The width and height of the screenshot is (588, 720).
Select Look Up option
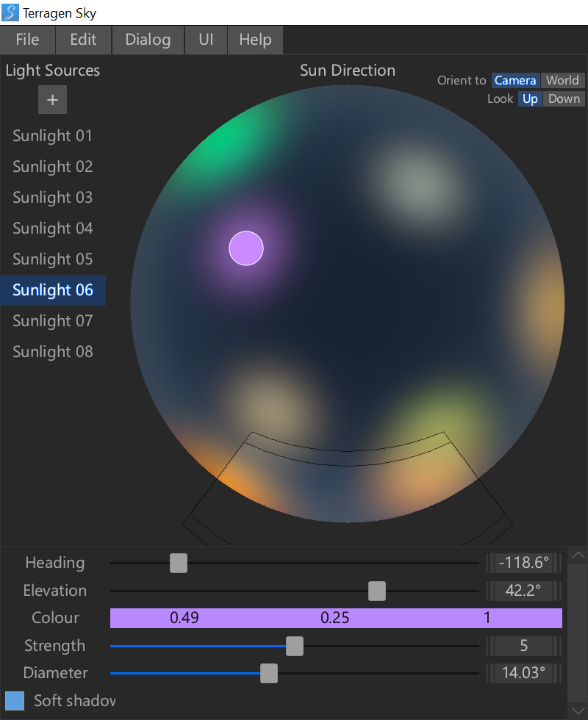(530, 99)
